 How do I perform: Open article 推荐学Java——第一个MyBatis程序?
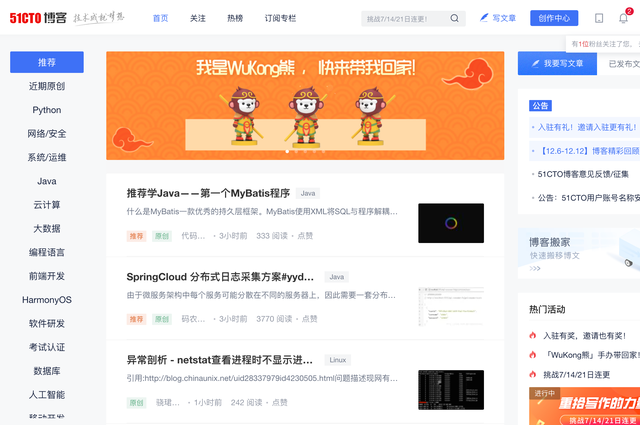(208, 193)
